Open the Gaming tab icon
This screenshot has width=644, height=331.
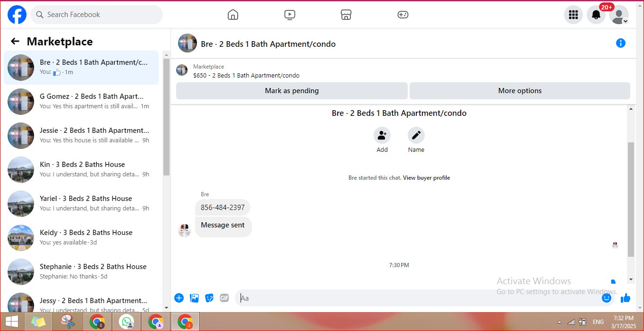403,15
